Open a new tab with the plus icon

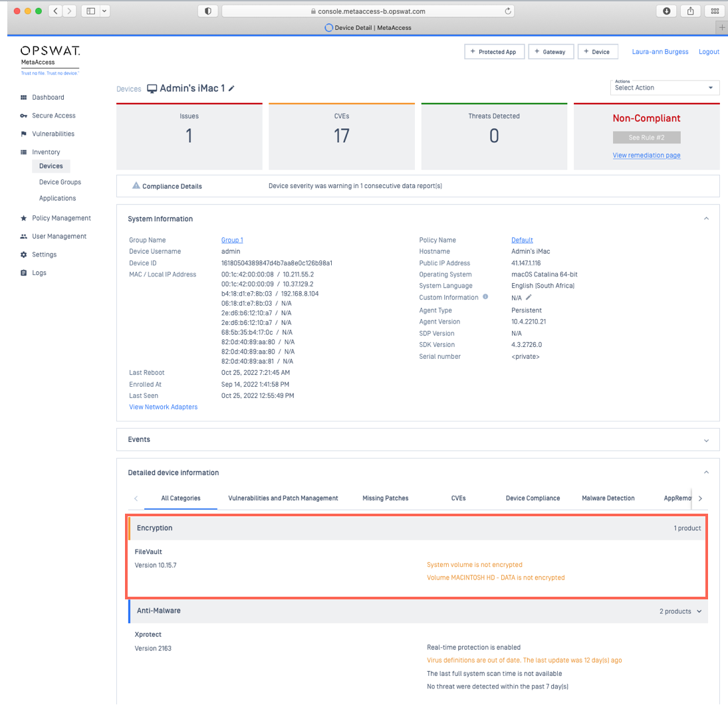[x=721, y=27]
